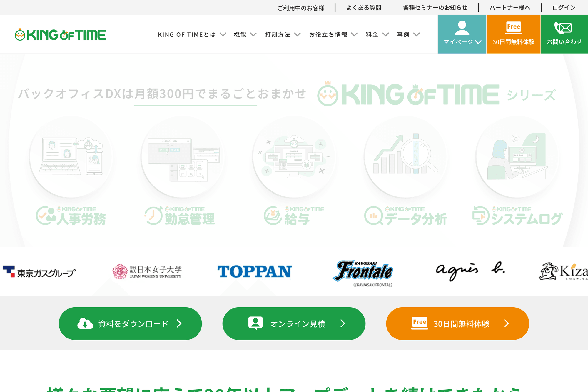This screenshot has height=392, width=588.
Task: Click the phone and mail contact icon
Action: click(563, 28)
